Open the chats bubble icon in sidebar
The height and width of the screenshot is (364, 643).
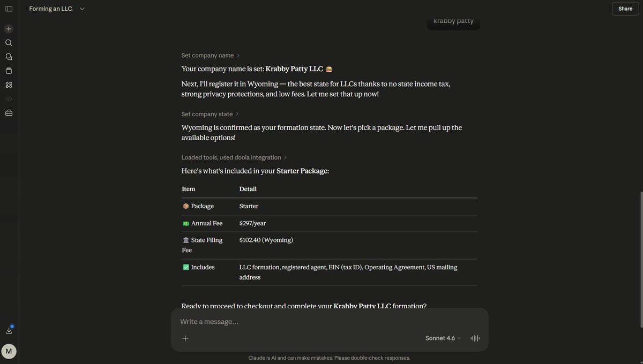click(9, 57)
